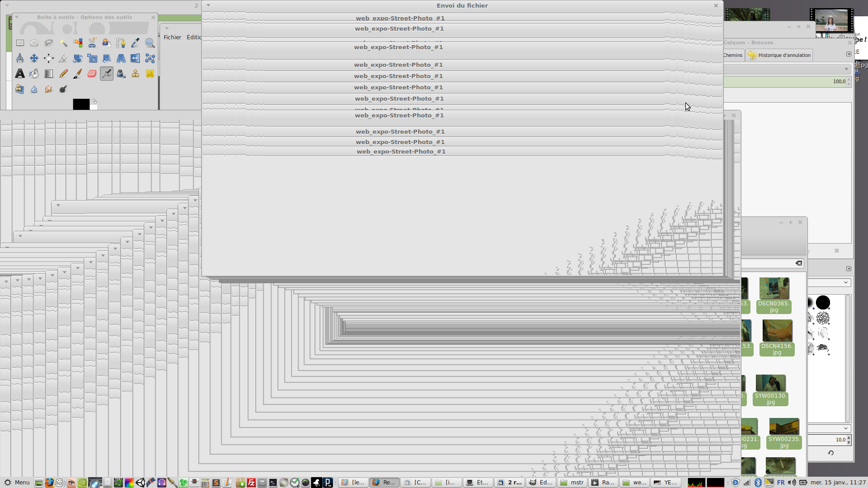Click the black foreground color swatch
This screenshot has width=868, height=488.
coord(80,104)
